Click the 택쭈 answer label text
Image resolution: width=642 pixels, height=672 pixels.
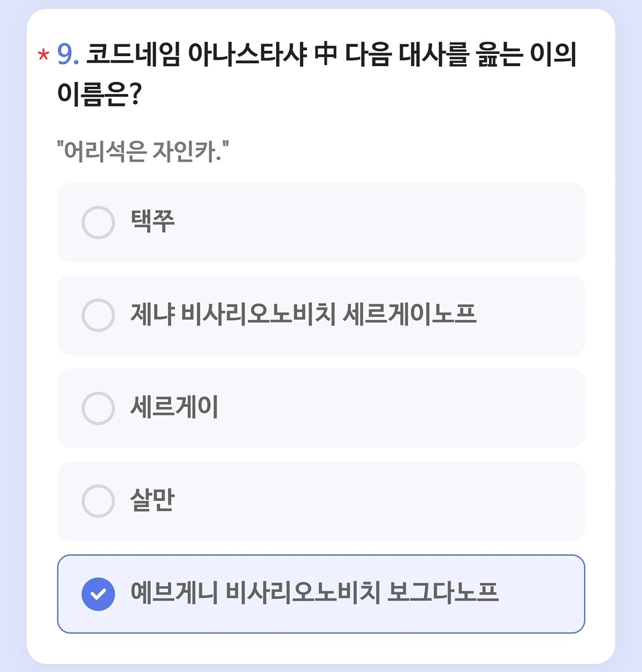[152, 221]
